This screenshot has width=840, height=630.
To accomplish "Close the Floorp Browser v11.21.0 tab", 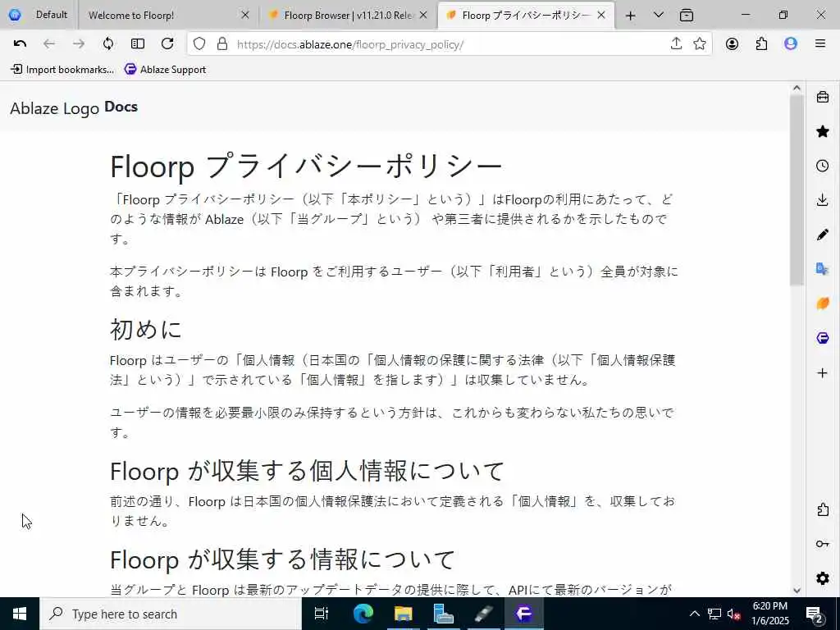I will [423, 16].
